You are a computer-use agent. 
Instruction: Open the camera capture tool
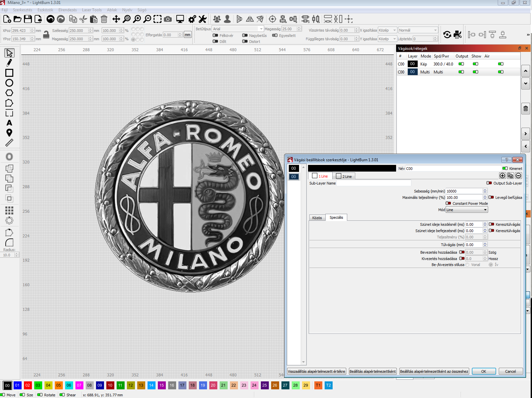(x=168, y=19)
